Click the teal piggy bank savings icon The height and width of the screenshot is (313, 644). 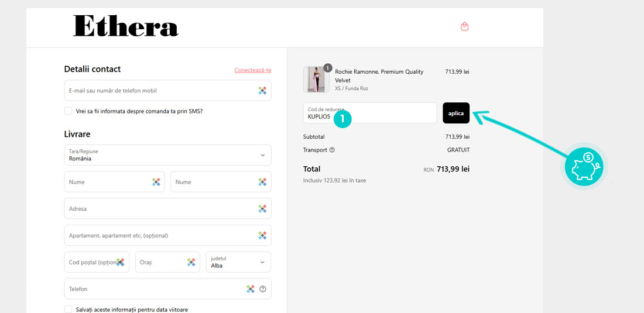click(584, 167)
